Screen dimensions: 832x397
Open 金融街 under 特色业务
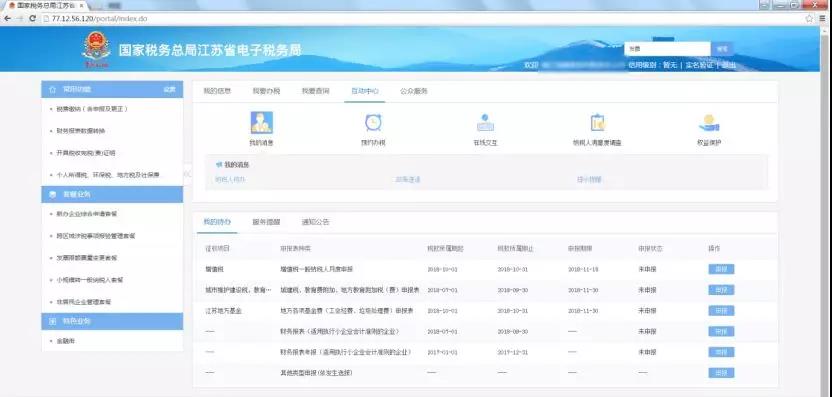click(66, 341)
